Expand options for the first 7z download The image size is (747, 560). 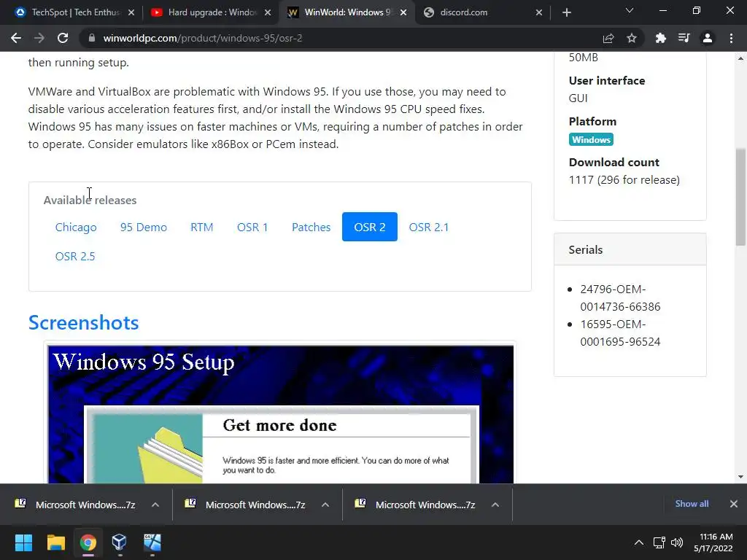point(155,505)
